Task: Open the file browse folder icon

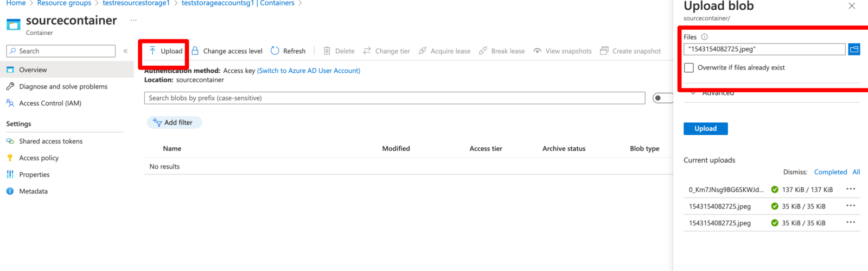Action: pyautogui.click(x=854, y=49)
